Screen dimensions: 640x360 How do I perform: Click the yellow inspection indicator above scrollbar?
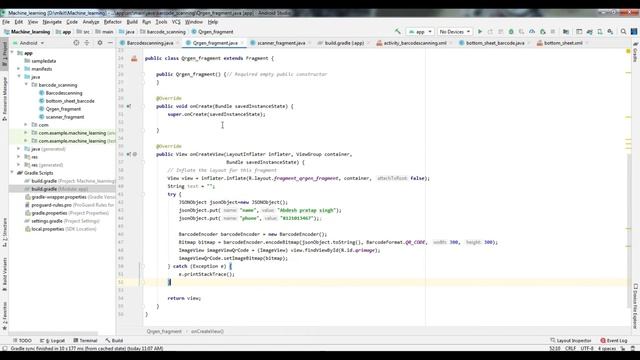tap(628, 51)
